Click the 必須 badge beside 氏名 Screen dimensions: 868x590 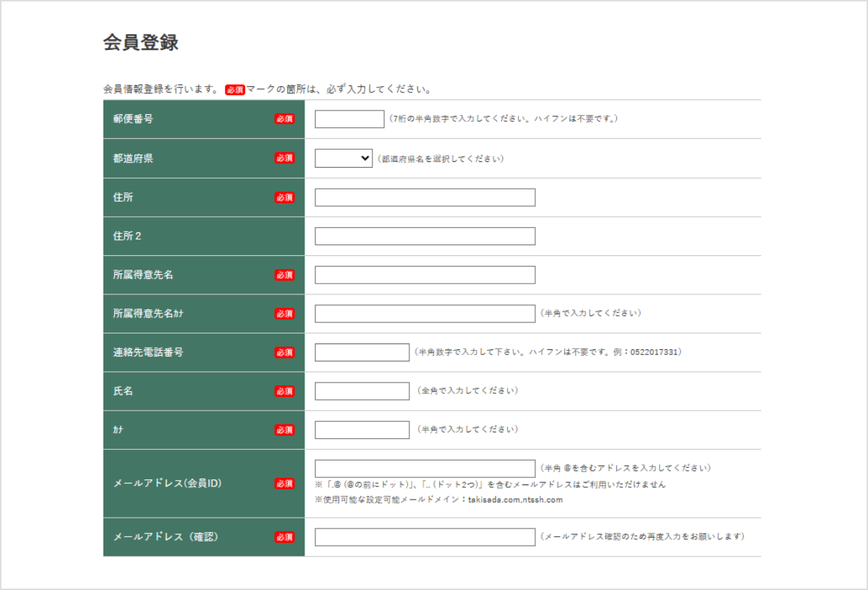coord(284,391)
